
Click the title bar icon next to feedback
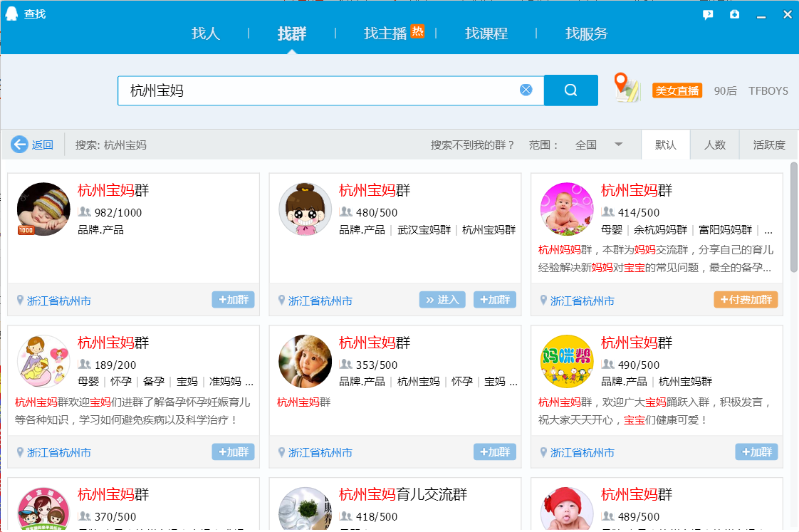click(x=734, y=14)
